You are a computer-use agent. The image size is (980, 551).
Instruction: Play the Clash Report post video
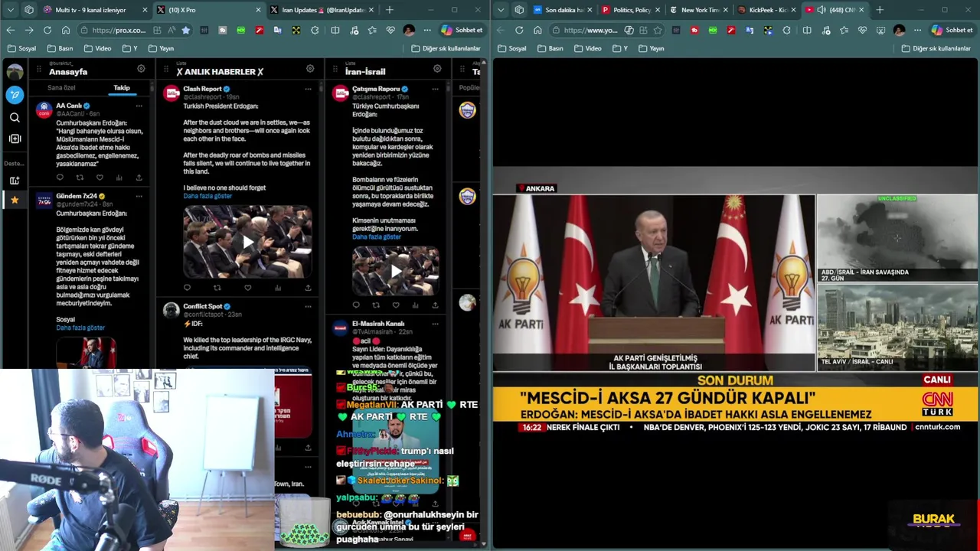pos(247,242)
